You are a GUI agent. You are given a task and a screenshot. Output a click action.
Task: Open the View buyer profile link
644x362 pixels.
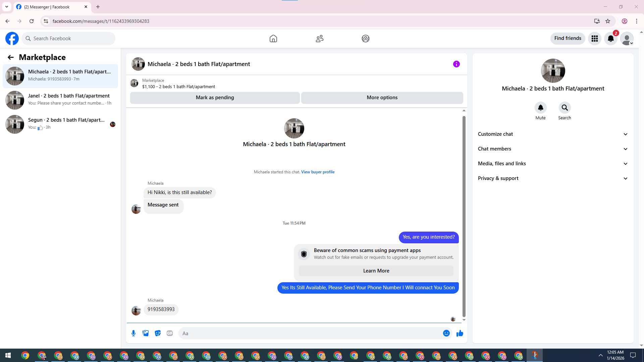[x=318, y=172]
